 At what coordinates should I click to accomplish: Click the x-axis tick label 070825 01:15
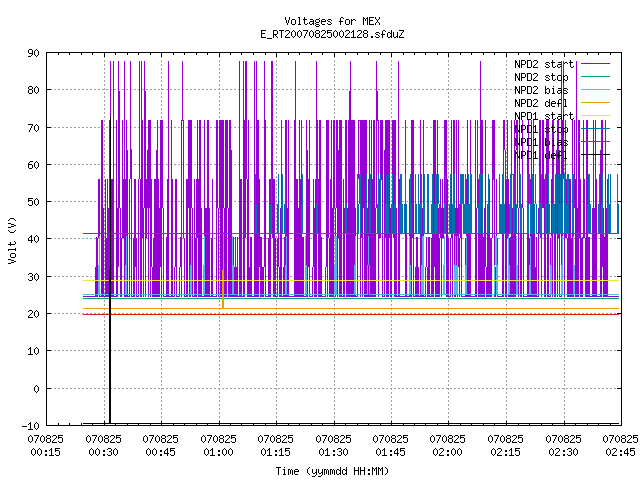(276, 446)
